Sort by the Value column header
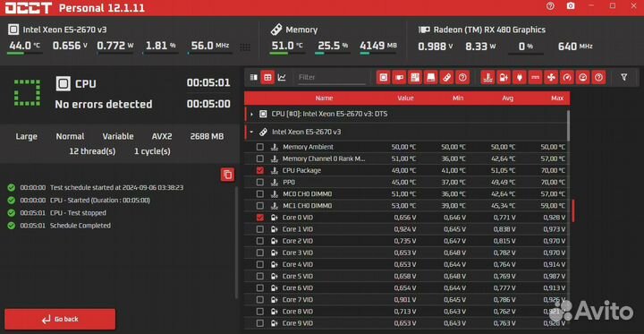Image resolution: width=644 pixels, height=334 pixels. coord(405,98)
